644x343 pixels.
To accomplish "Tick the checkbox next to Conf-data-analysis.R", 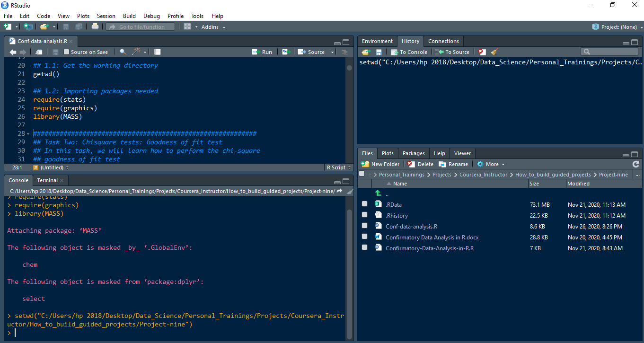I will coord(364,226).
